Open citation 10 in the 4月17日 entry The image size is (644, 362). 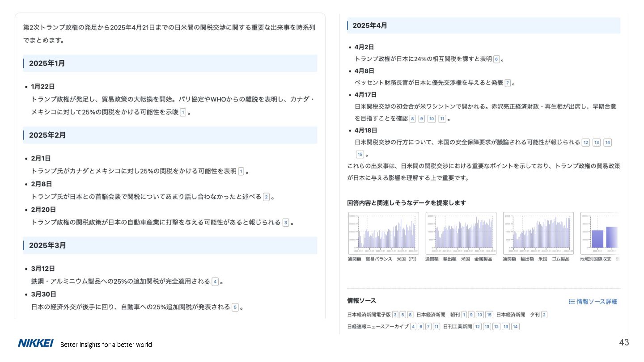(x=432, y=118)
